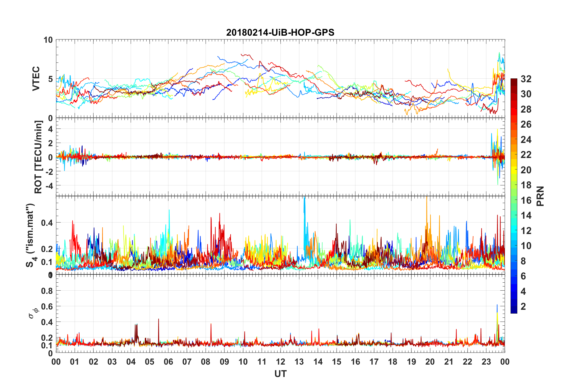Click the "01" hour tick label

click(x=75, y=362)
